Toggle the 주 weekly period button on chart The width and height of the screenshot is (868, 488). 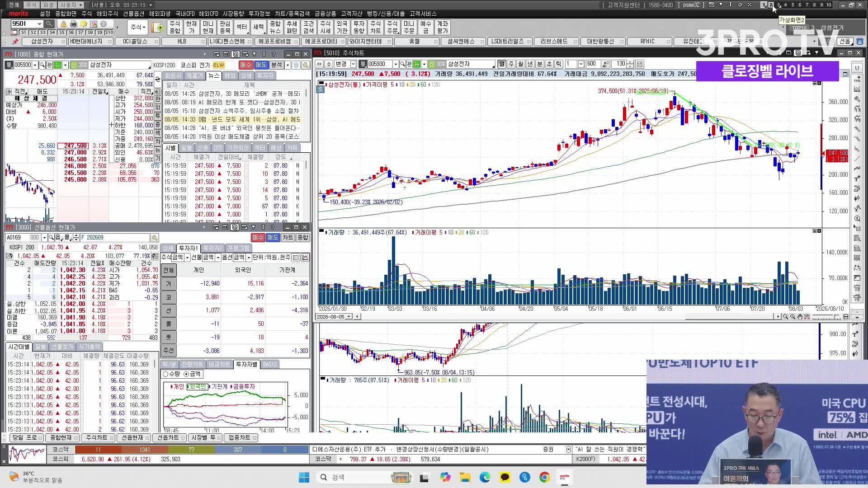[511, 64]
